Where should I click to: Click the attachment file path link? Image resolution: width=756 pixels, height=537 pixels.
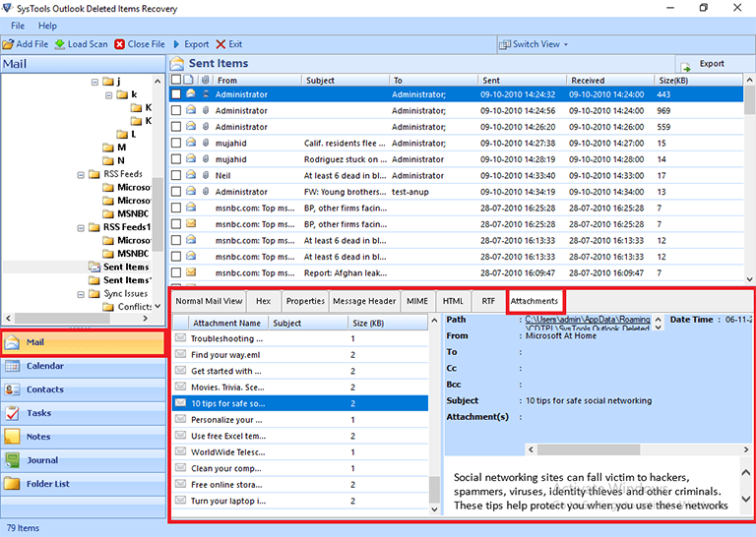click(588, 324)
